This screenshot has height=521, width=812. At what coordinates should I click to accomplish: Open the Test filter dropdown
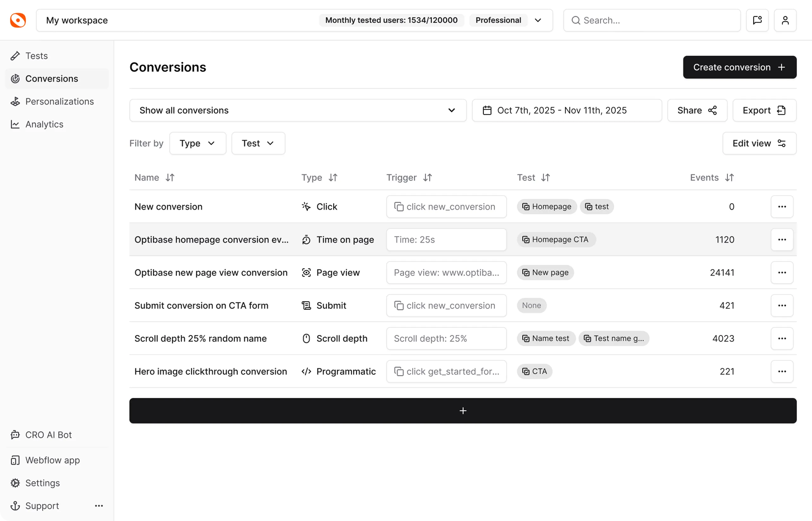pos(258,144)
